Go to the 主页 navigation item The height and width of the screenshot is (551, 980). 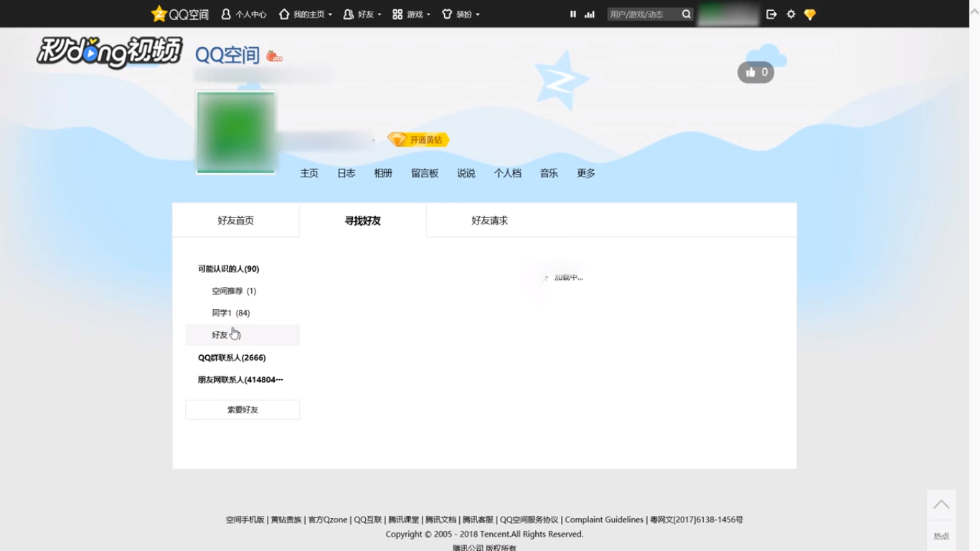309,173
